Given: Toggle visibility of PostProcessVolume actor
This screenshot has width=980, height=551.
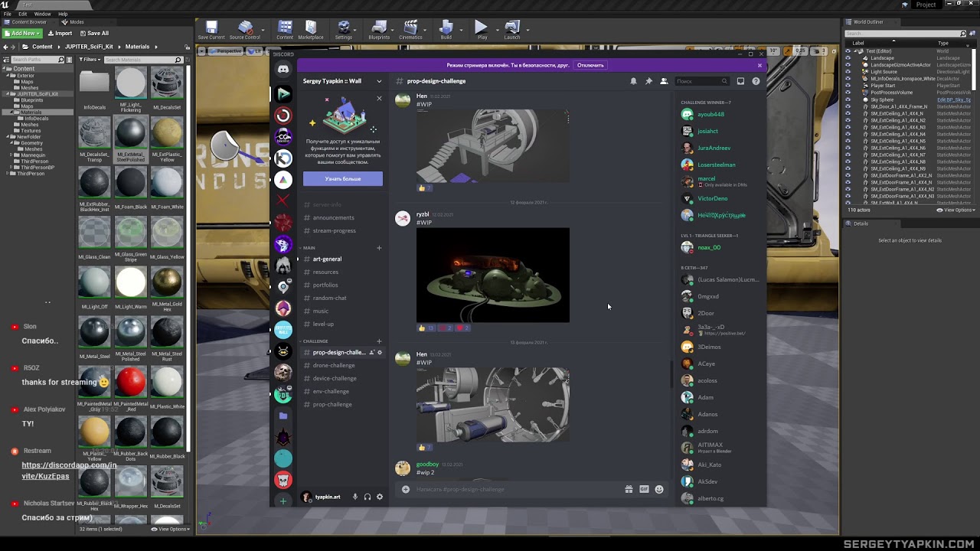Looking at the screenshot, I should pos(848,93).
